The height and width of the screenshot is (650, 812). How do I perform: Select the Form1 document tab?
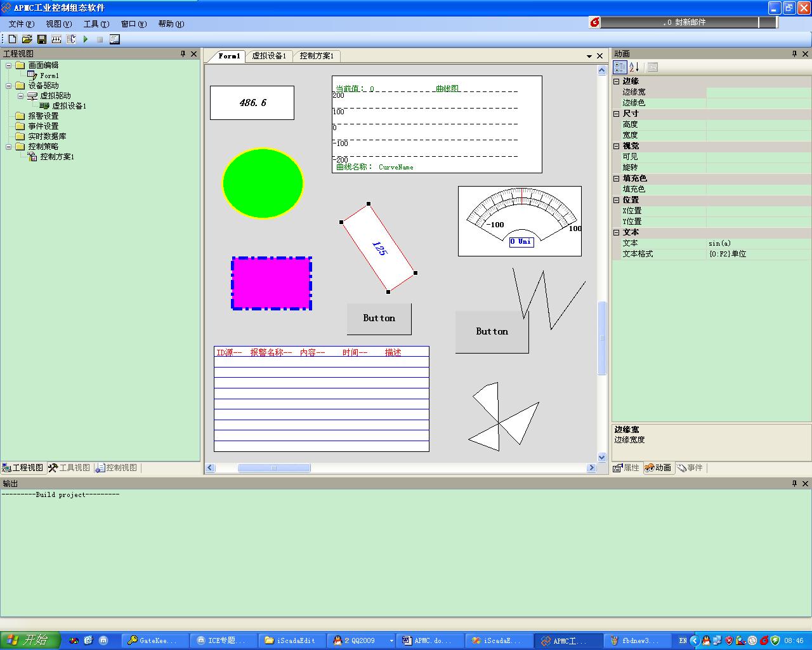point(228,56)
